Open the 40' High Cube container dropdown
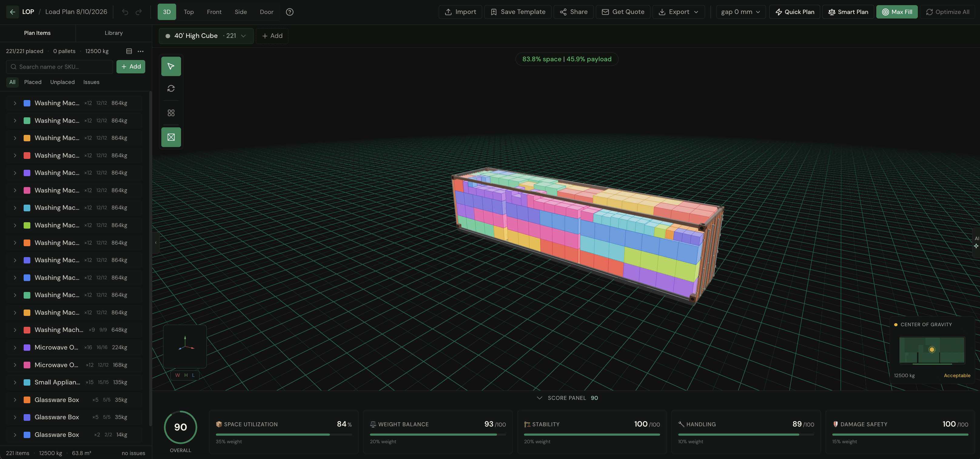Screen dimensions: 980x459 click(206, 36)
